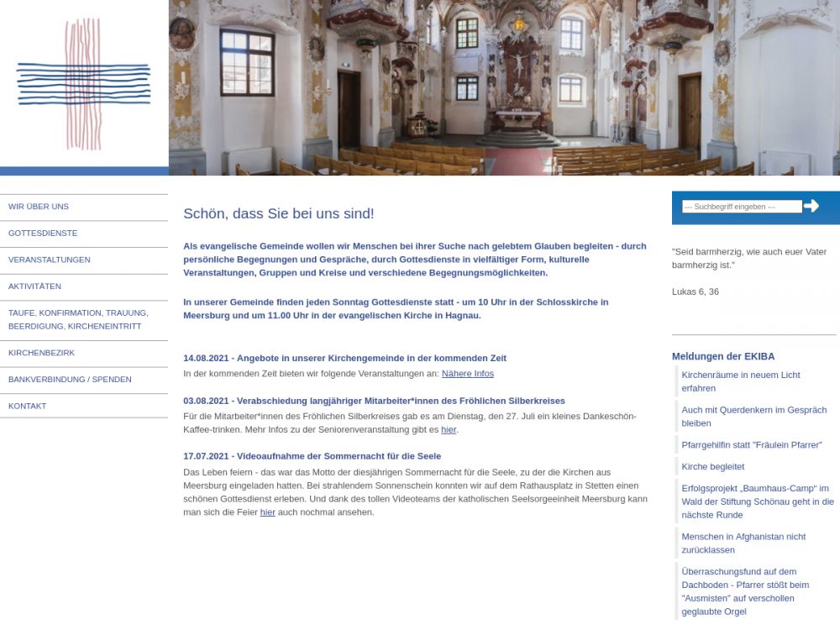Go to VERANSTALTUNGEN page

[x=50, y=260]
